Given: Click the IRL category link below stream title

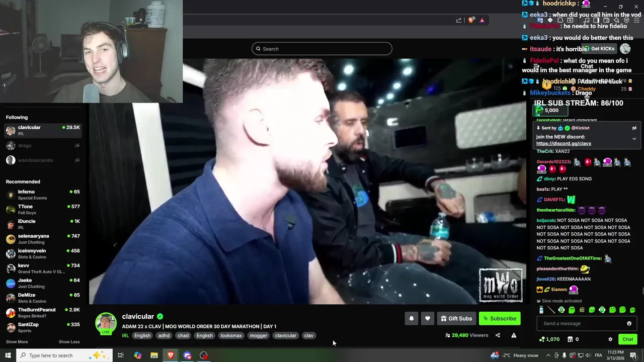Looking at the screenshot, I should pos(125,335).
